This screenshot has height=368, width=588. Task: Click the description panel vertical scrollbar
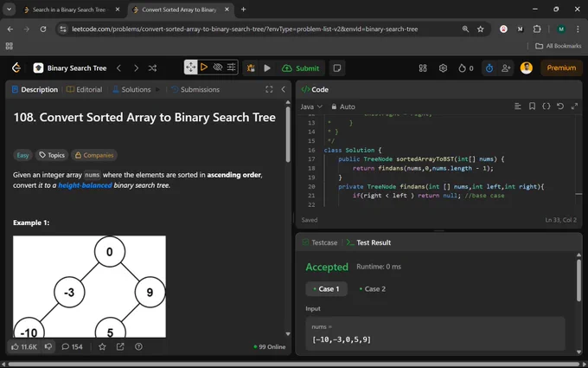[x=288, y=134]
